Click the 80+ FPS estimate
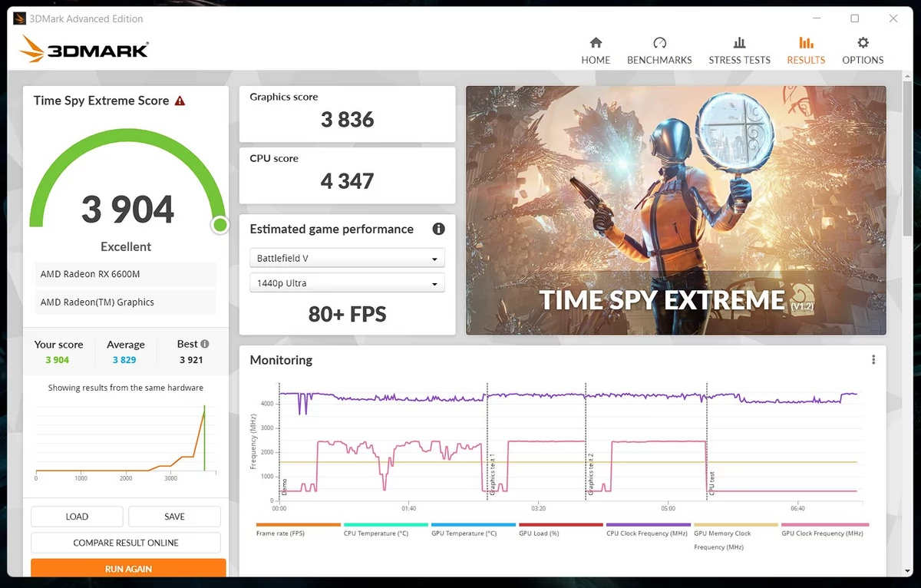This screenshot has width=921, height=588. [348, 314]
